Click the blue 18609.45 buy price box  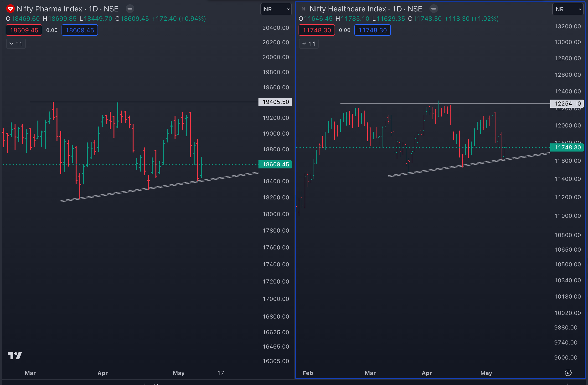[80, 30]
